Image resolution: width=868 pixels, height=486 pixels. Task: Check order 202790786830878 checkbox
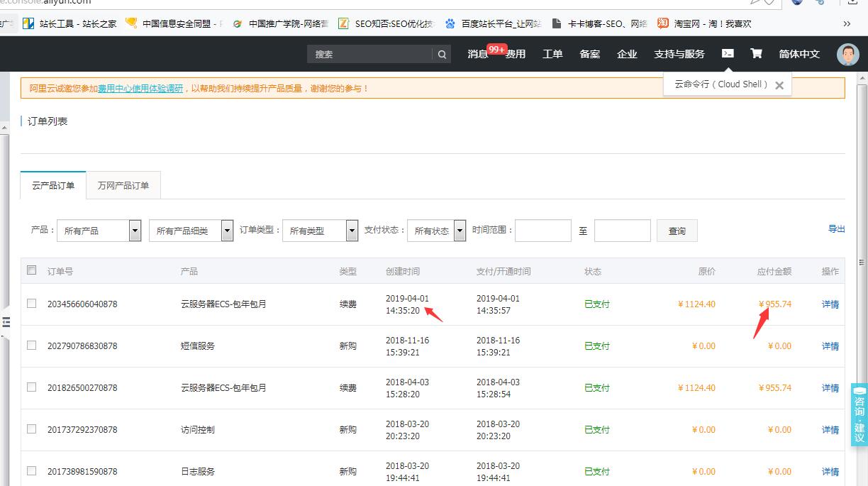31,345
